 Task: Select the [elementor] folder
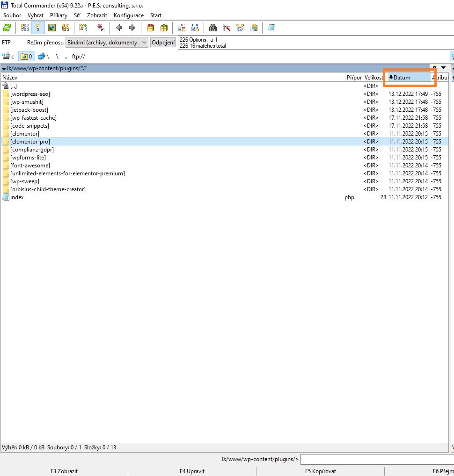(x=225, y=134)
